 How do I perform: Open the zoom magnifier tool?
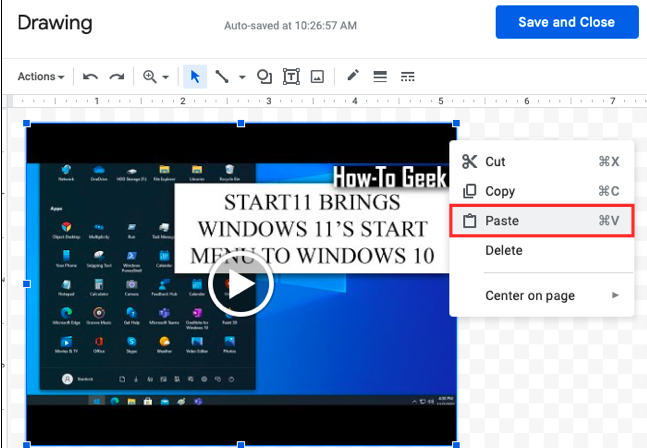tap(149, 77)
